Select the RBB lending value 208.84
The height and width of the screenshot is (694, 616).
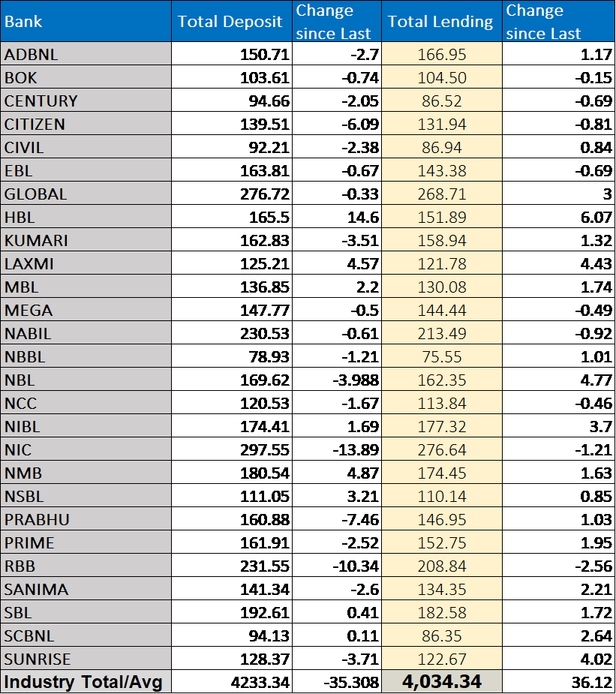click(441, 566)
